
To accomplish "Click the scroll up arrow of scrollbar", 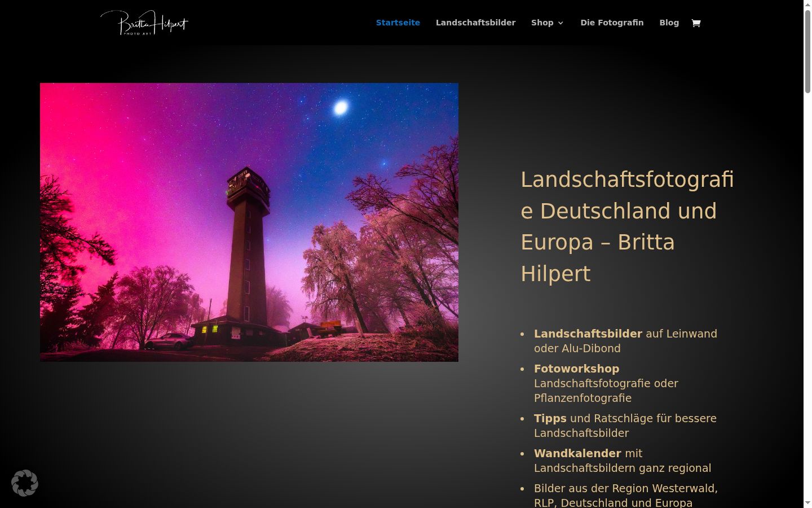I will [807, 5].
